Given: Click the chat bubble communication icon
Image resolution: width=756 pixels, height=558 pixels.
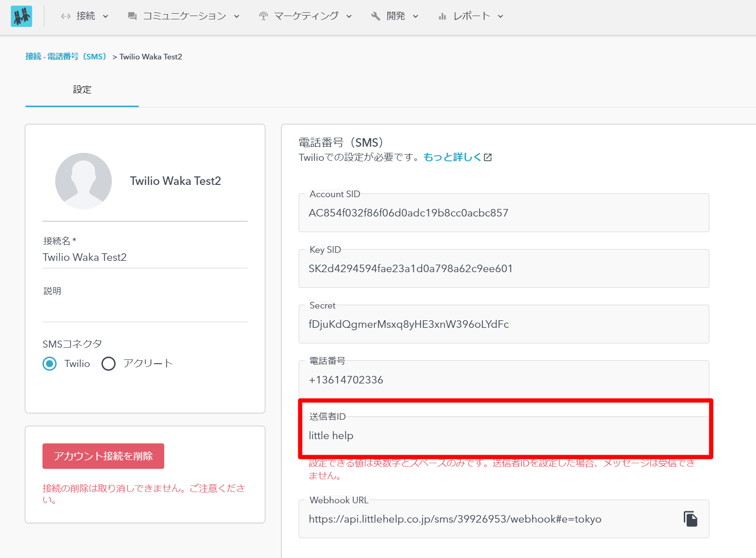Looking at the screenshot, I should tap(132, 17).
